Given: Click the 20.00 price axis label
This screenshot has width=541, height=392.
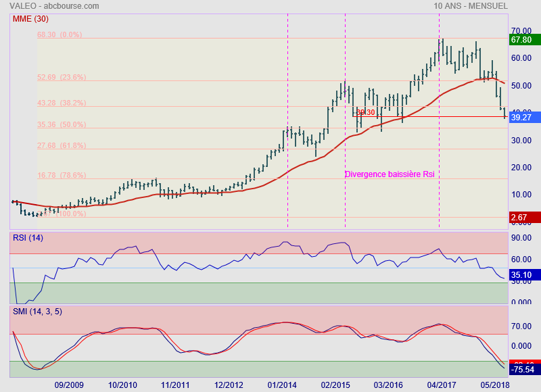Looking at the screenshot, I should coord(521,167).
